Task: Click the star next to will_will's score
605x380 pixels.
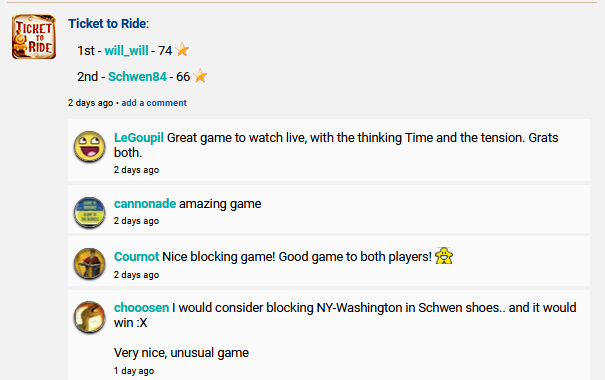Action: (x=182, y=50)
